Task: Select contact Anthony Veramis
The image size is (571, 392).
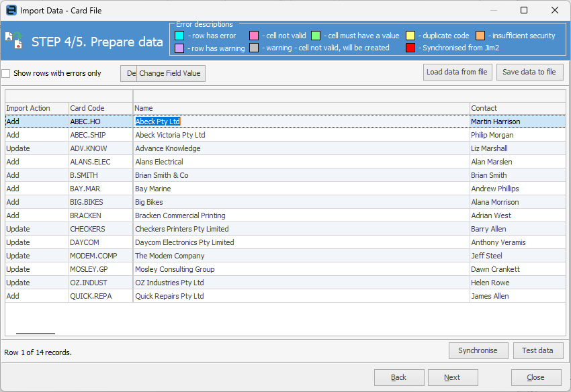Action: [518, 243]
